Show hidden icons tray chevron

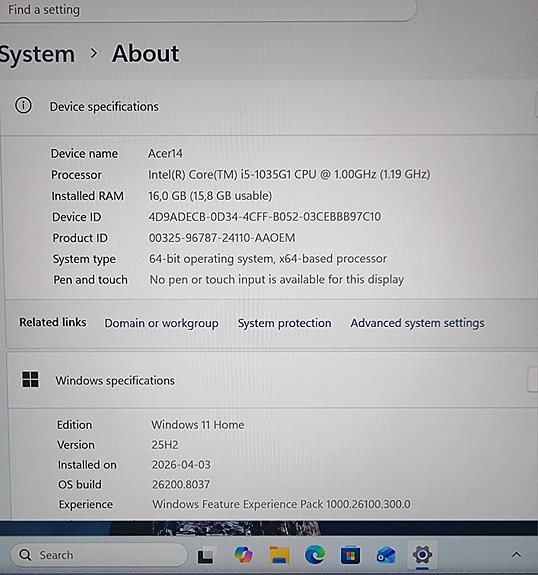point(516,555)
